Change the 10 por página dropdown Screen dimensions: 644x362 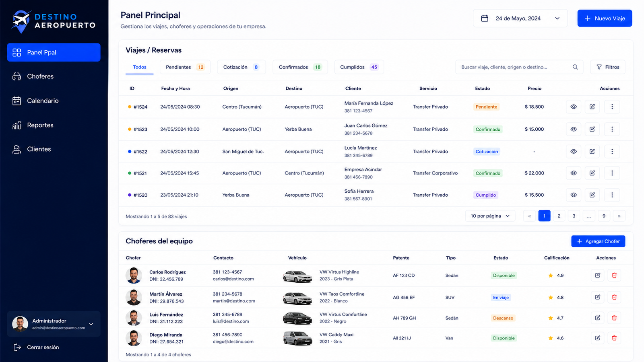490,216
